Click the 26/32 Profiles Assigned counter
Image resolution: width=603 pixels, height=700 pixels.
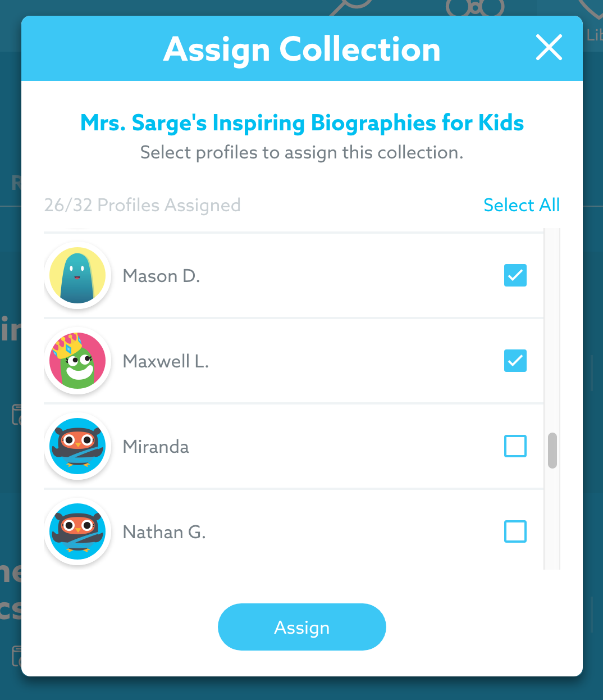(x=142, y=205)
